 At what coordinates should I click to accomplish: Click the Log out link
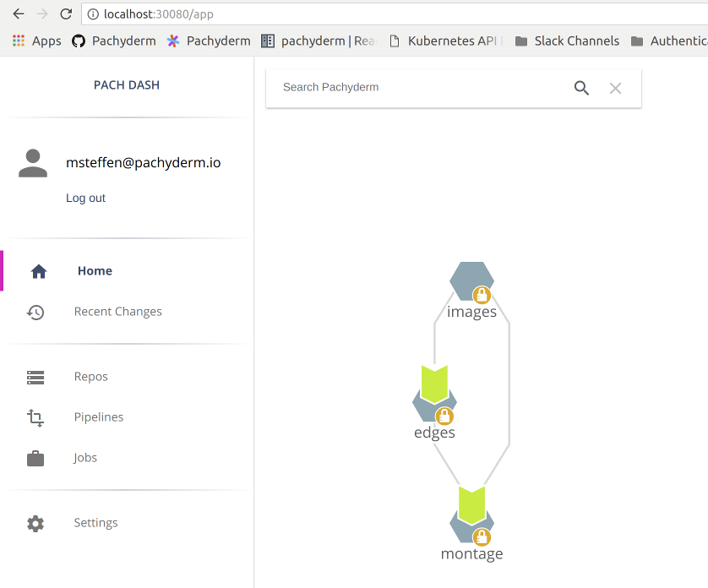(85, 198)
